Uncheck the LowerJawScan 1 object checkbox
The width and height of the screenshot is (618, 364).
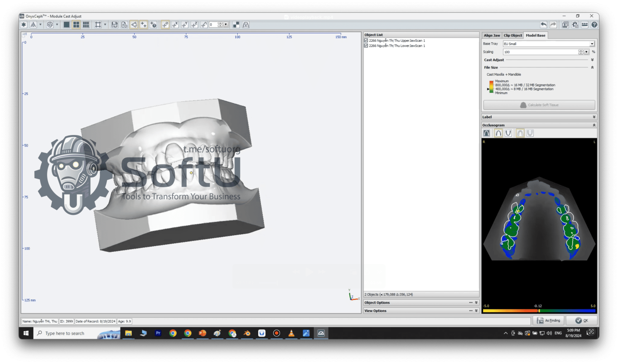click(366, 46)
